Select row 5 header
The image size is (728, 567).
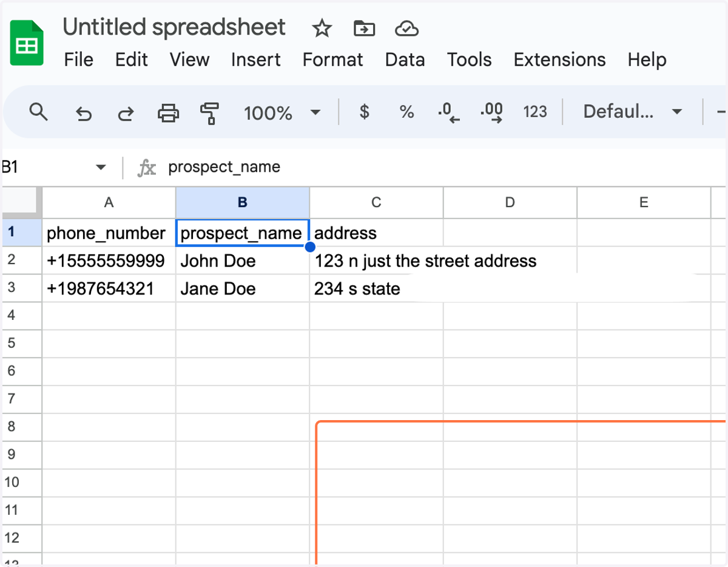[22, 343]
